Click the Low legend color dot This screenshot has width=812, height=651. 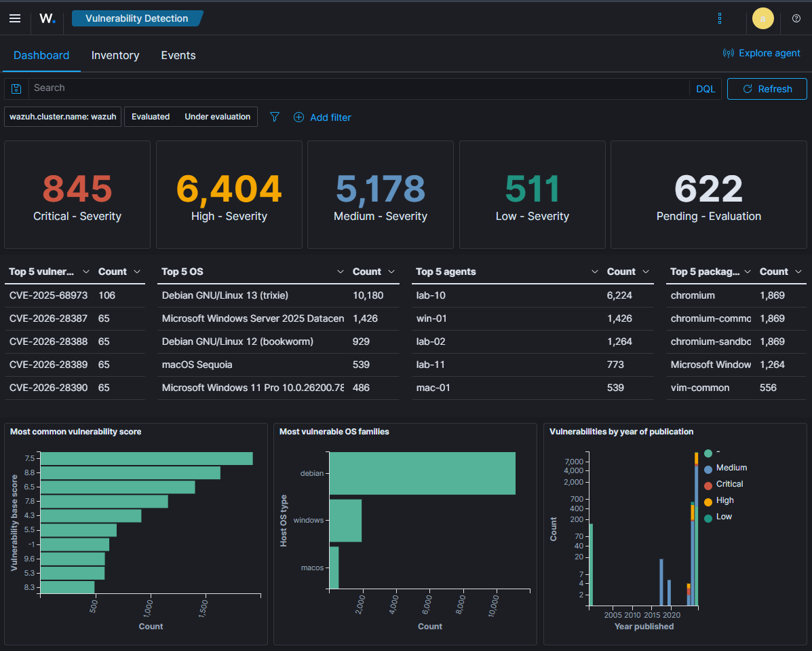coord(708,519)
